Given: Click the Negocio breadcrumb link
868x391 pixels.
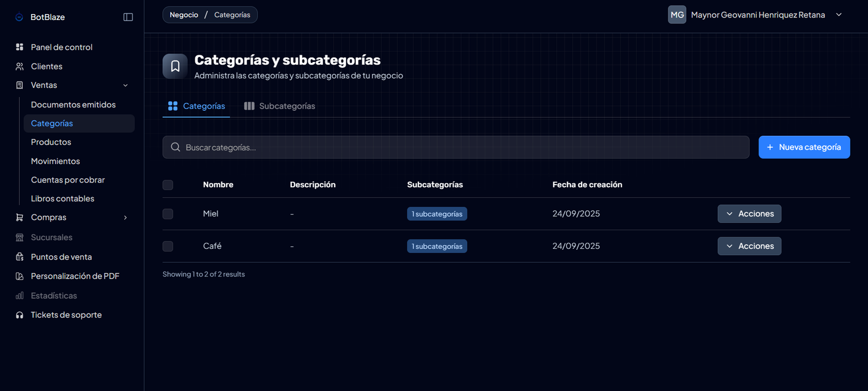Looking at the screenshot, I should tap(184, 15).
